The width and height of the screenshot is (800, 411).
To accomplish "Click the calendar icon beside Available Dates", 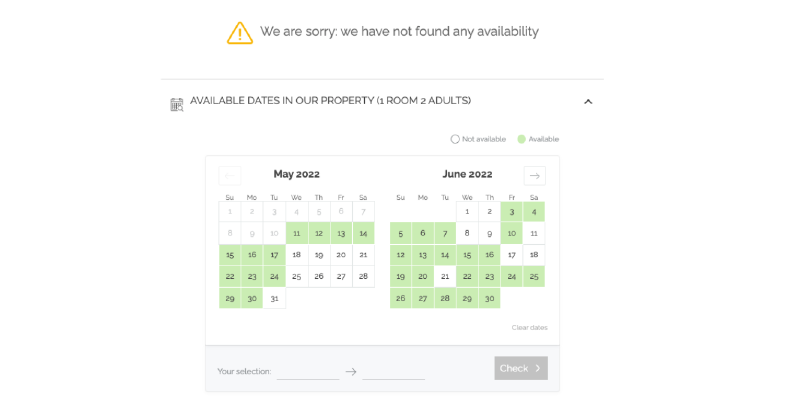I will [x=177, y=105].
